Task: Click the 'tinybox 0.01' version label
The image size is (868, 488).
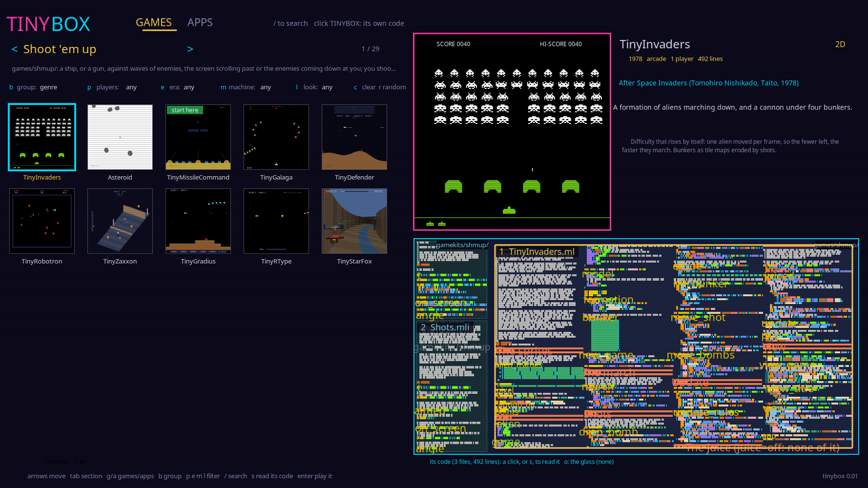Action: [x=840, y=476]
